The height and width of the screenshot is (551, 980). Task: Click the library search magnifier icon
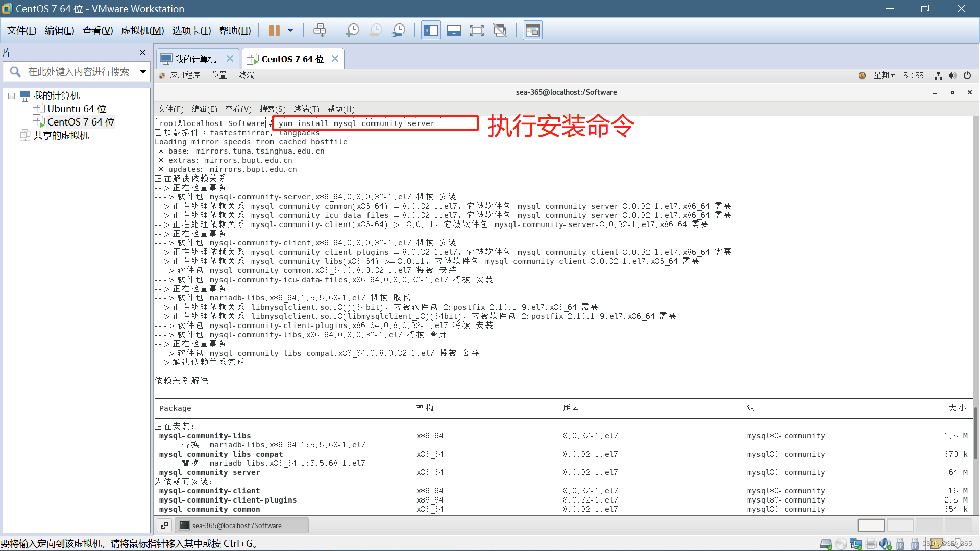15,72
